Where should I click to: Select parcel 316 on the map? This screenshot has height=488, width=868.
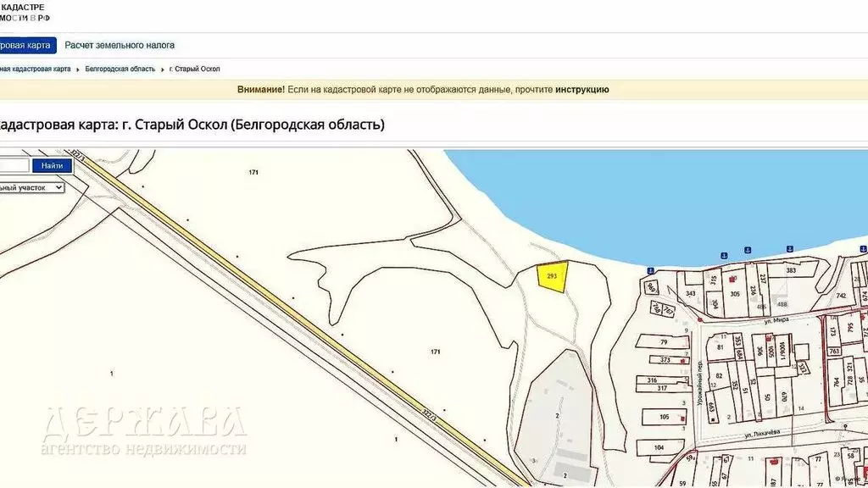pyautogui.click(x=652, y=380)
